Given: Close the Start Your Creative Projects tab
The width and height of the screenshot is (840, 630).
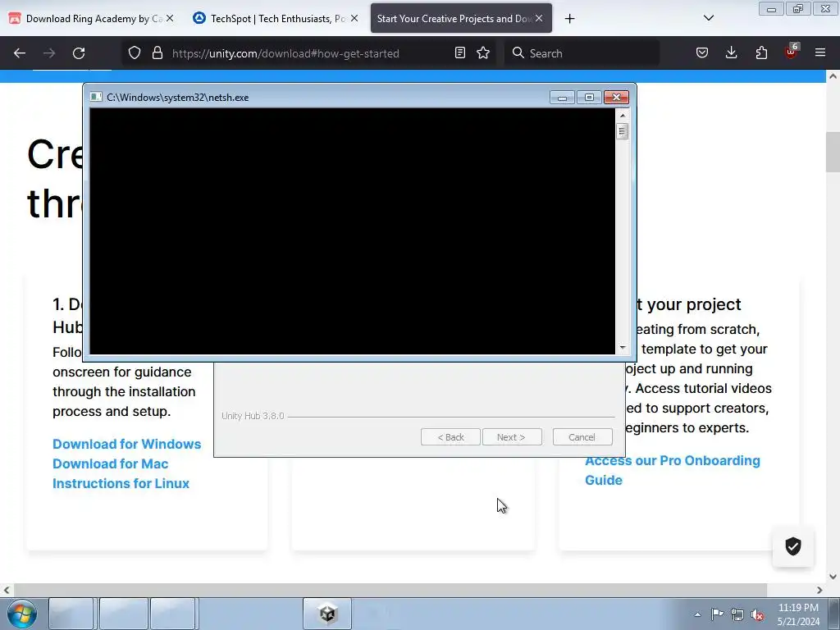Looking at the screenshot, I should coord(539,18).
